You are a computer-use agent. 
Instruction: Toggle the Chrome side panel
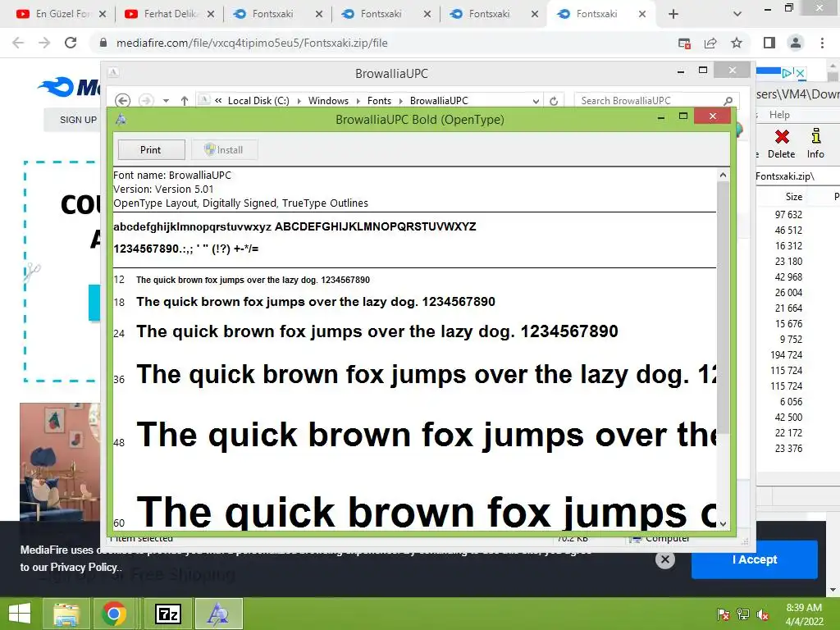[x=769, y=43]
